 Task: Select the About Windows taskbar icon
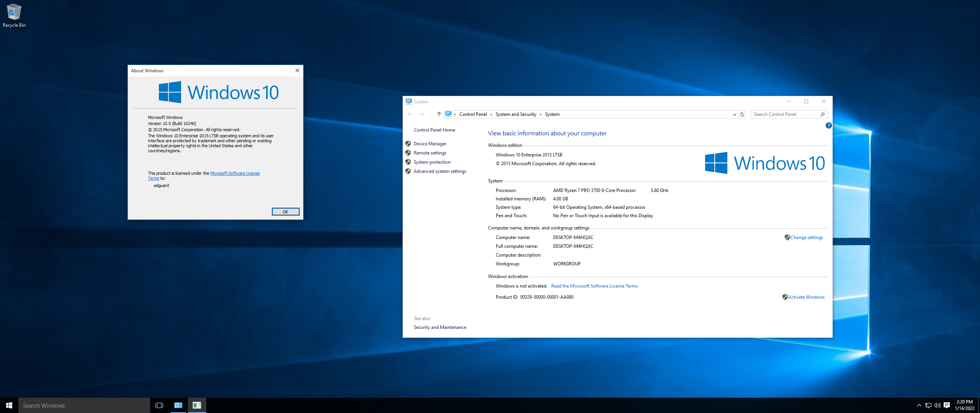[197, 405]
